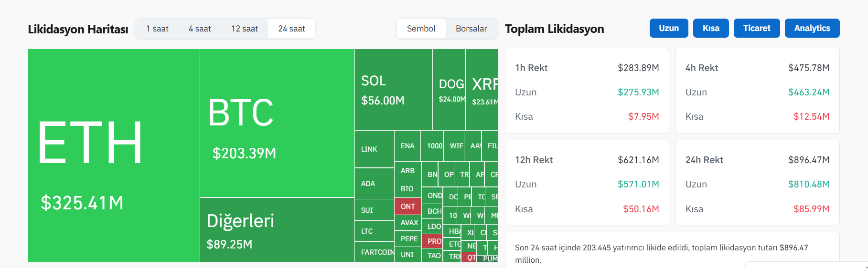Switch the map view to Borsalar
The image size is (868, 268).
[471, 29]
